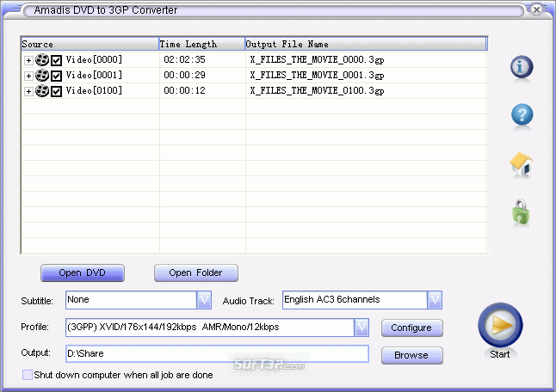
Task: Open the Audio Track dropdown
Action: coord(435,300)
